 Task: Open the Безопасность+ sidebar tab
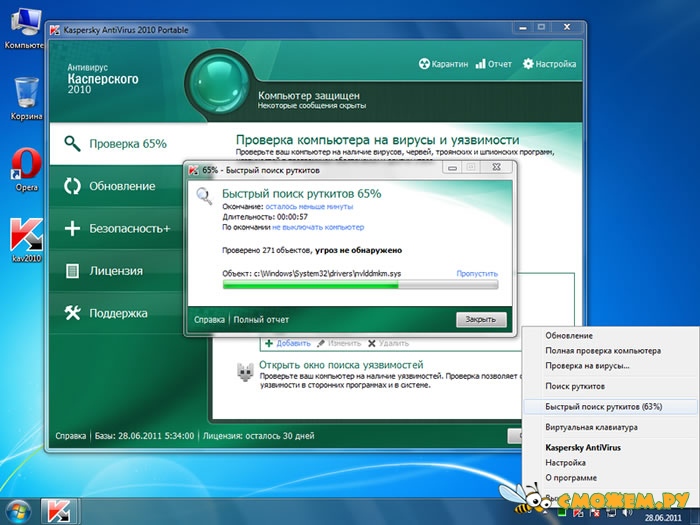[116, 229]
